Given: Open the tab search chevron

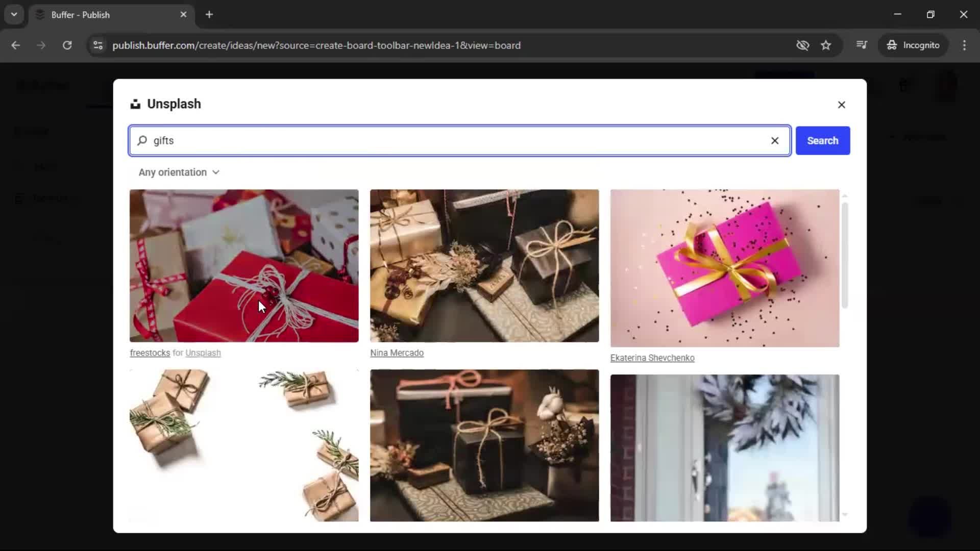Looking at the screenshot, I should [14, 14].
